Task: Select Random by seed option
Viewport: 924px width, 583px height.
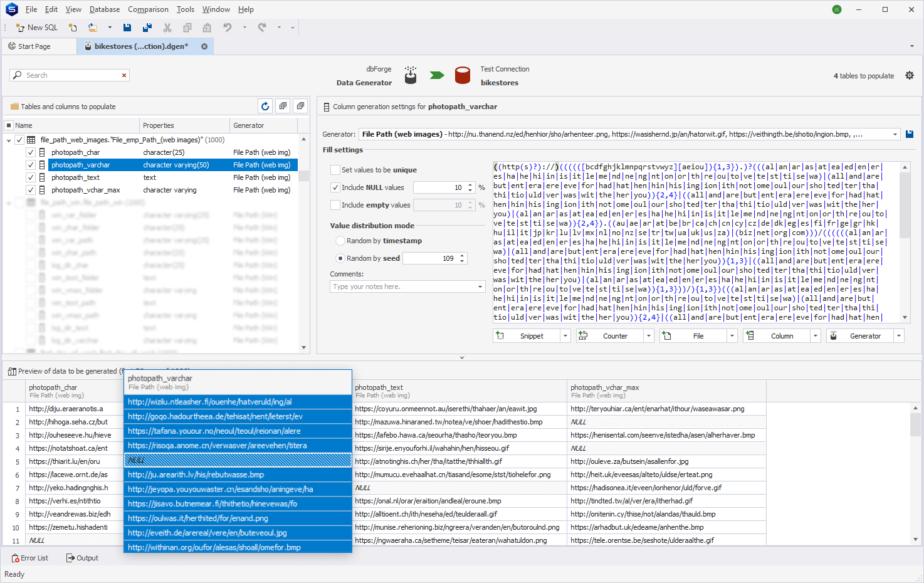Action: (x=340, y=258)
